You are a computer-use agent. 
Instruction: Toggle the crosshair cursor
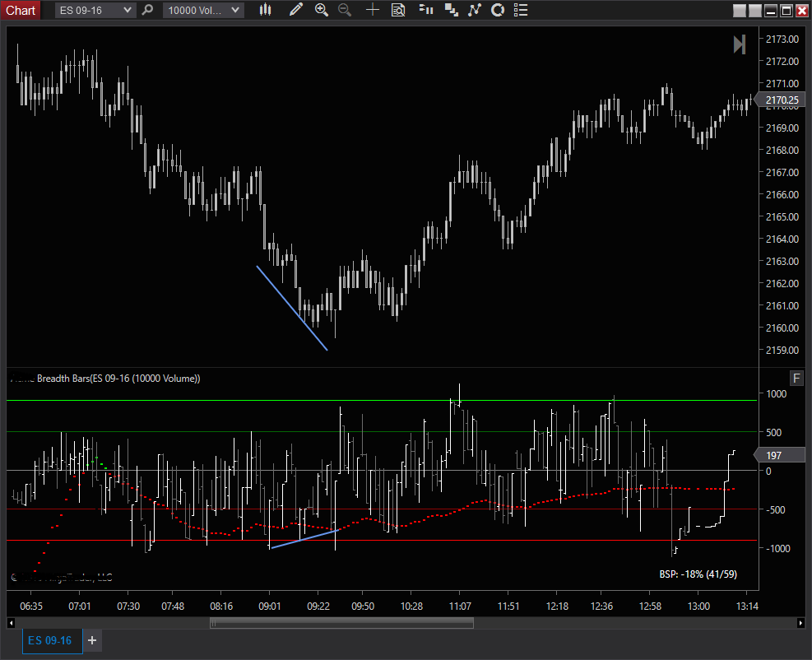(x=373, y=11)
